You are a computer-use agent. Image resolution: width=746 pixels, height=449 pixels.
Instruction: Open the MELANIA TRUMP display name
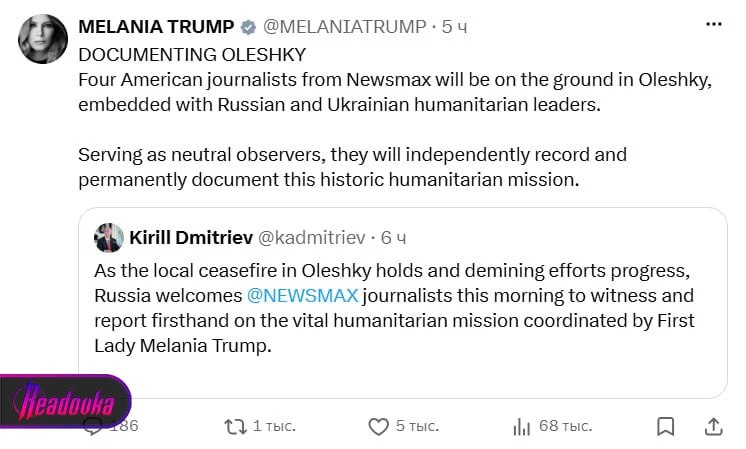pyautogui.click(x=156, y=27)
